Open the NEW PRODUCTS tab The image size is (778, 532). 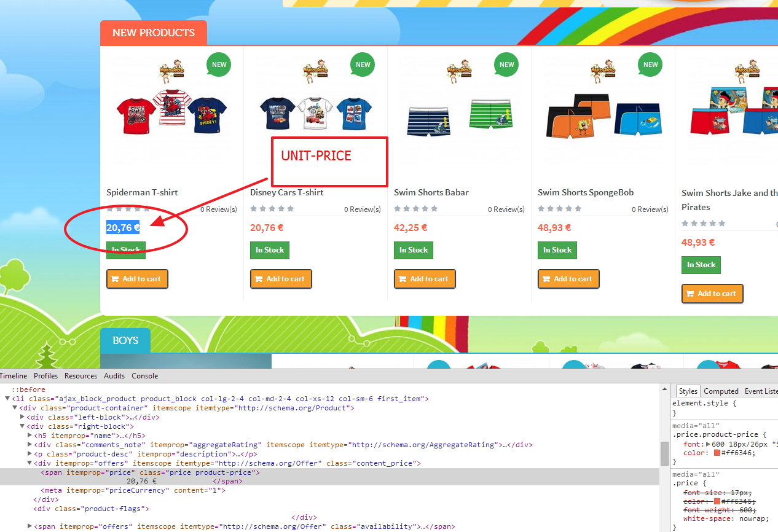coord(154,33)
